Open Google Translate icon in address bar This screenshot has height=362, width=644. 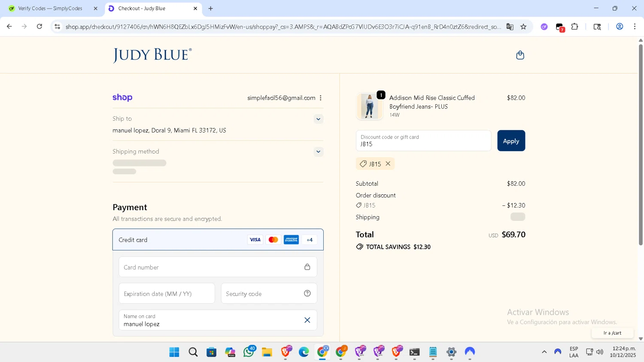coord(510,27)
